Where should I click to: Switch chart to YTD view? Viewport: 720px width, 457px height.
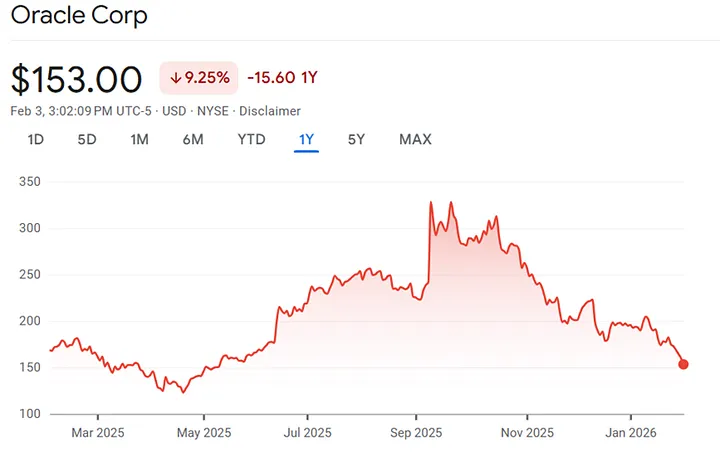point(251,139)
